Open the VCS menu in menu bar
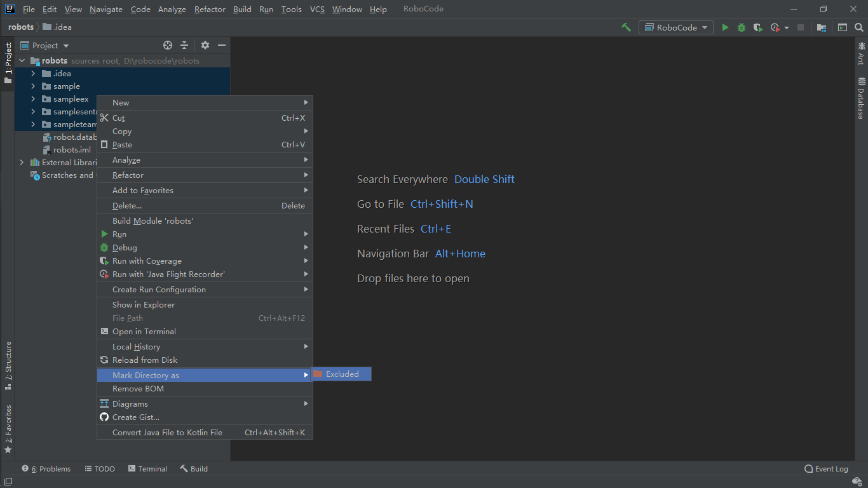 (317, 9)
